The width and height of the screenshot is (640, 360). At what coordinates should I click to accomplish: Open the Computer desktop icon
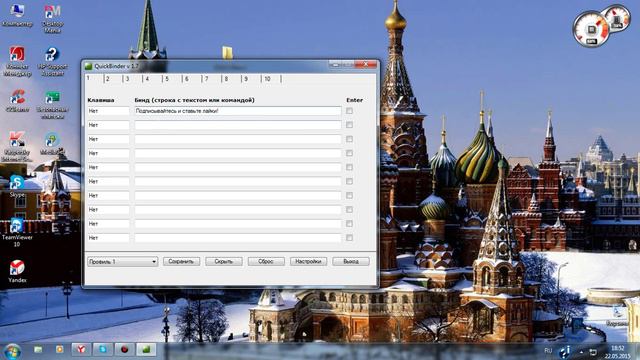pyautogui.click(x=17, y=14)
